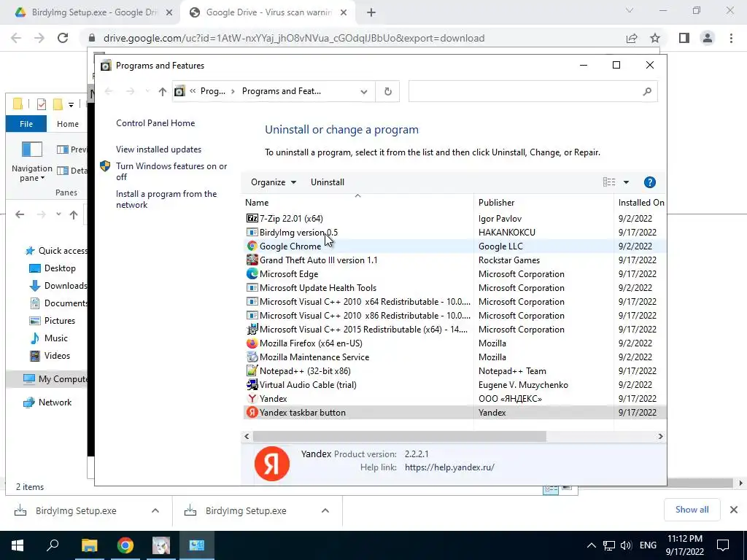747x560 pixels.
Task: Sort program list by Name column
Action: (x=357, y=203)
